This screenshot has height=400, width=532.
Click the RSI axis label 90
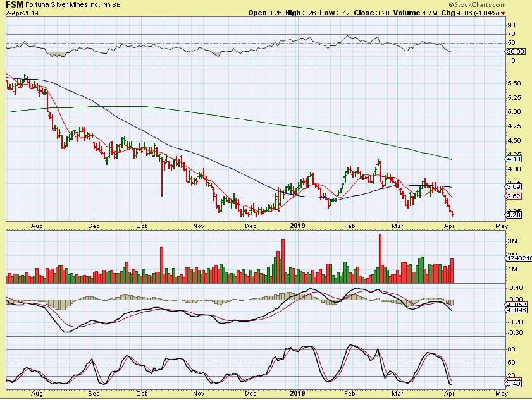(511, 25)
